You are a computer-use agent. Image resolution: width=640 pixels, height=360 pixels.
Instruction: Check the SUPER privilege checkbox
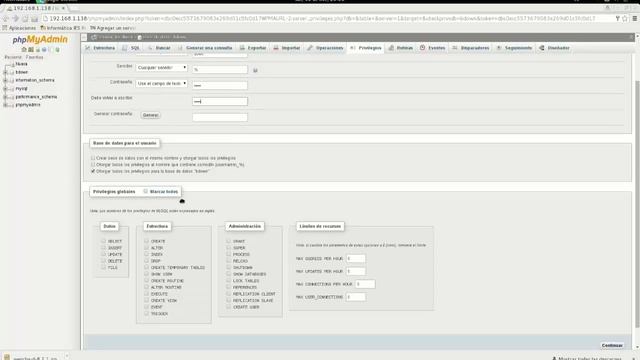click(229, 247)
